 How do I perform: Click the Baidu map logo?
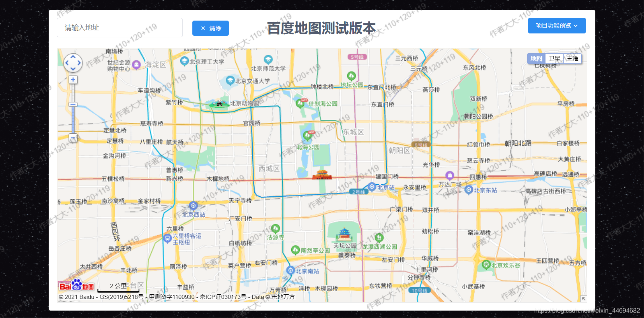76,285
